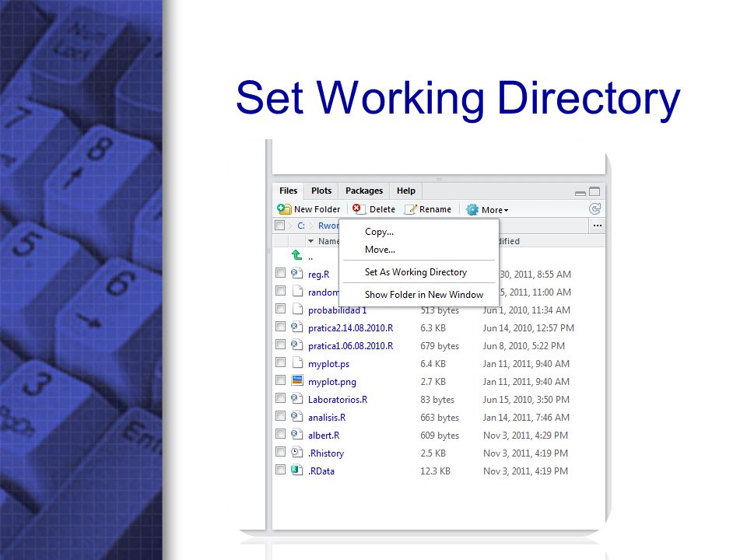Maximize the Files pane
Screen dimensions: 747x560
click(x=594, y=191)
